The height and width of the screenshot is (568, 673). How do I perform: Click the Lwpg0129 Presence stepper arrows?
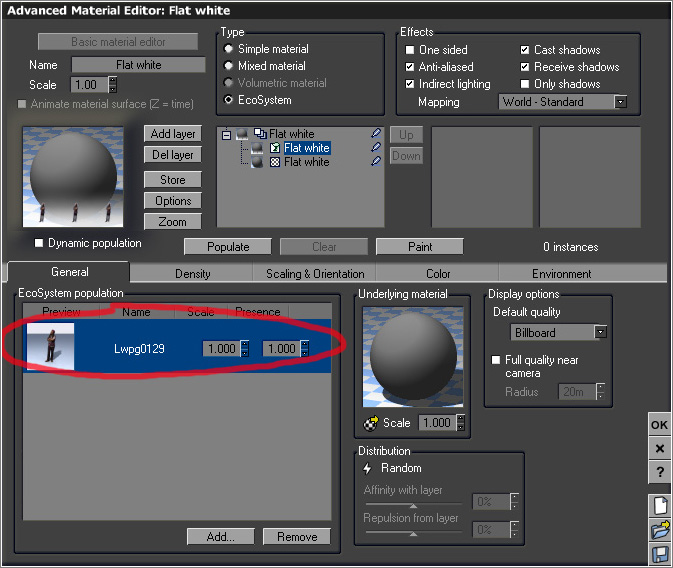[x=305, y=349]
